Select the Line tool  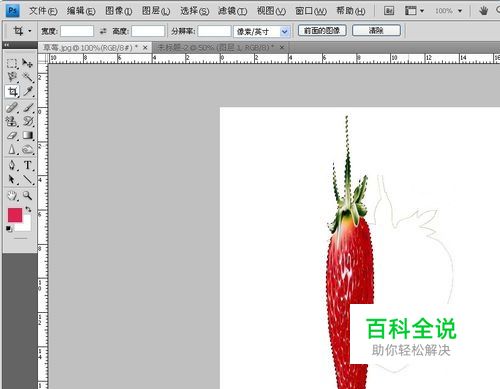point(28,180)
